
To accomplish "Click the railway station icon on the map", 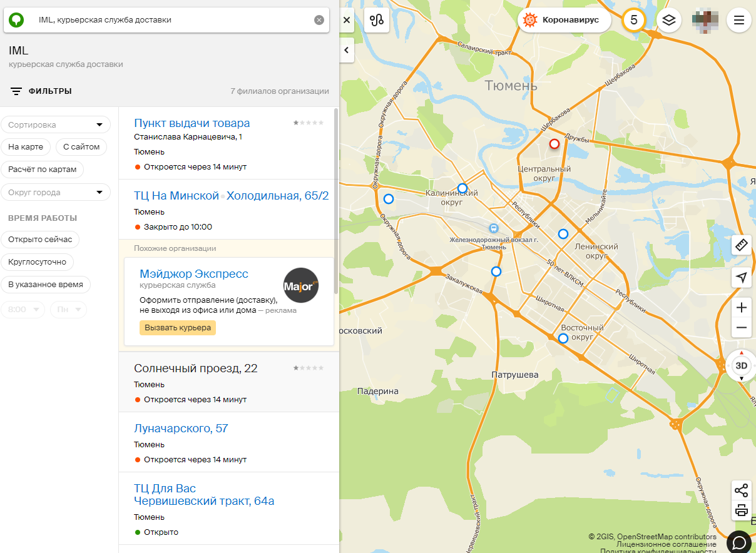I will coord(494,229).
